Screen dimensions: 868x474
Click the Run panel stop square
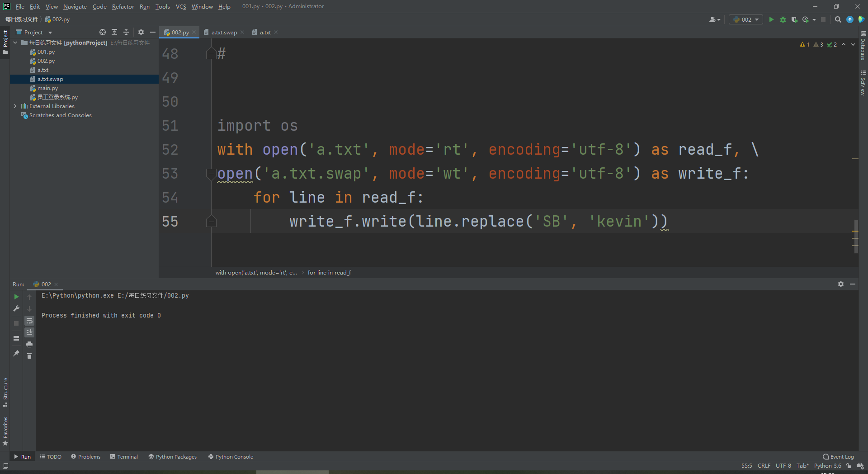16,323
